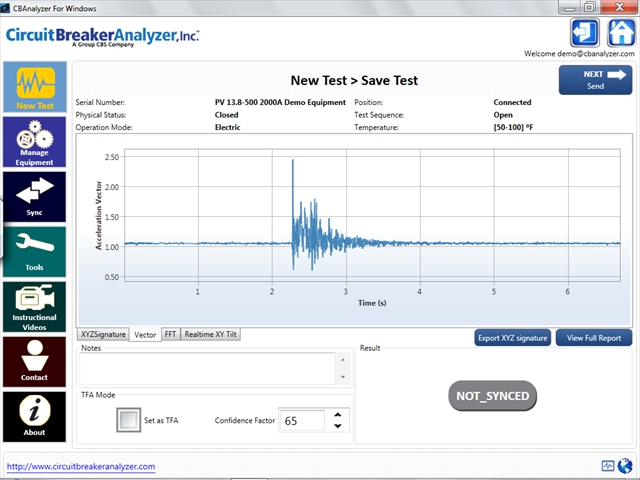Click the 'Open' test sequence value
This screenshot has height=480, width=640.
(503, 115)
